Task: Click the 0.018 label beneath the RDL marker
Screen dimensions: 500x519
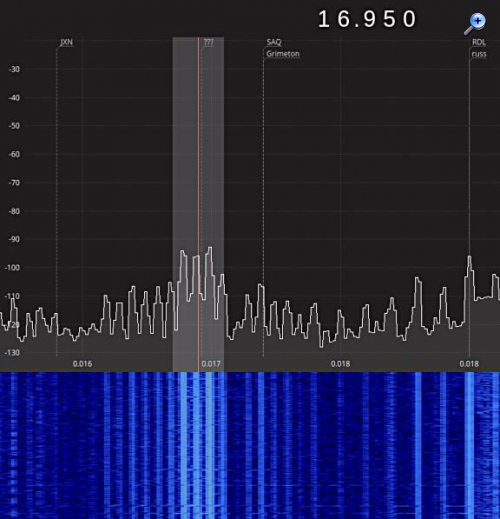Action: coord(469,364)
